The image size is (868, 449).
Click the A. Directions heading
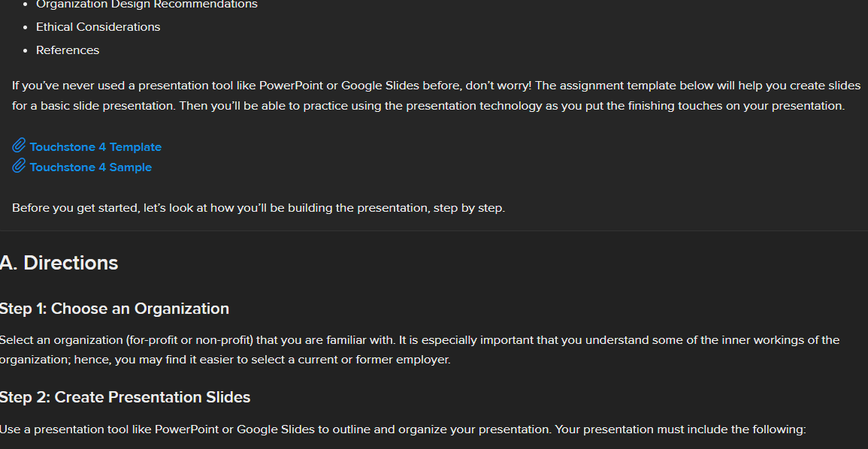(x=59, y=263)
